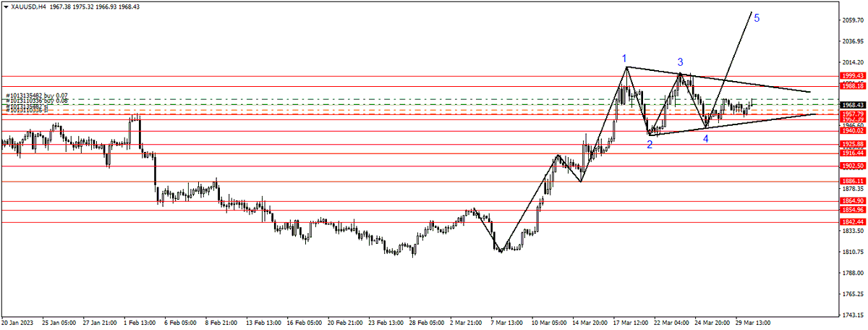Screen dimensions: 868x330
Task: Click the 28 Feb 05:00 time label
Action: tap(427, 323)
